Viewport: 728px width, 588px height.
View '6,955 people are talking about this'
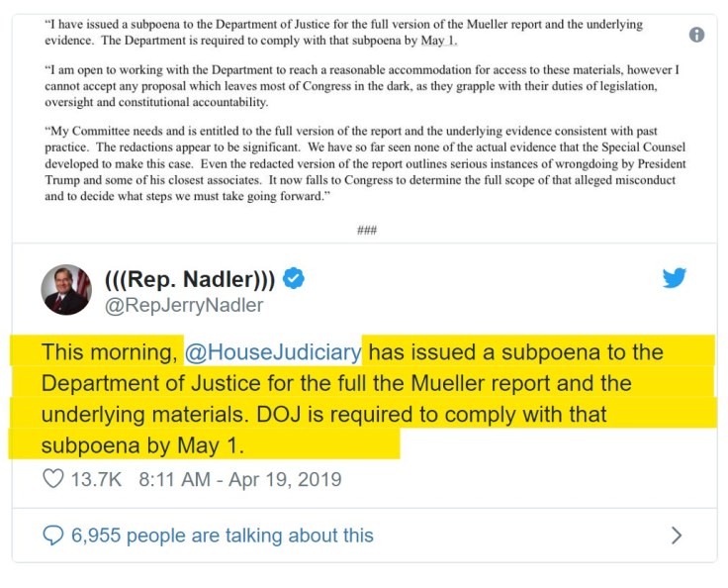(223, 536)
